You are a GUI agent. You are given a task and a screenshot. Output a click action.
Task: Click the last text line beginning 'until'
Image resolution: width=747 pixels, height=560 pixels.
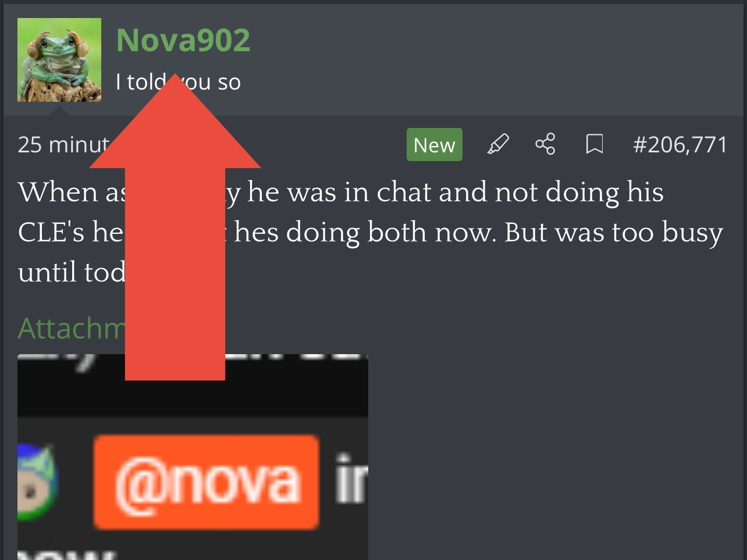pyautogui.click(x=72, y=272)
